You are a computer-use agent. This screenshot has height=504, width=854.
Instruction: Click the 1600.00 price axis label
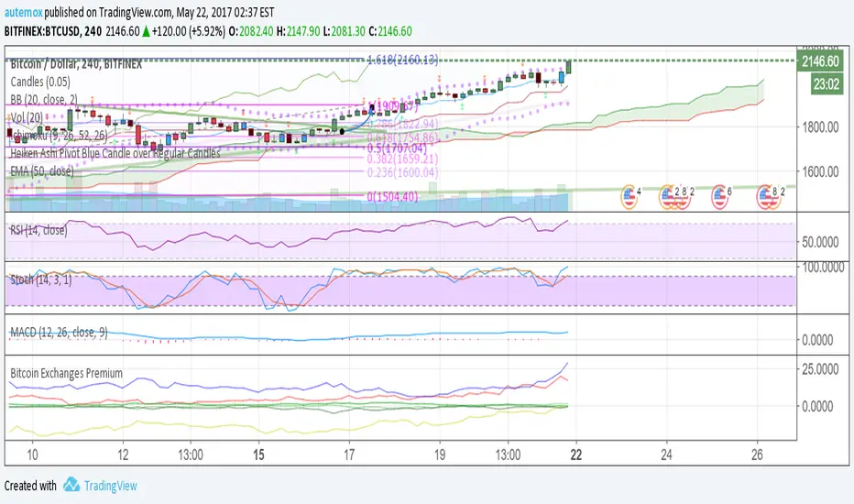pos(820,171)
